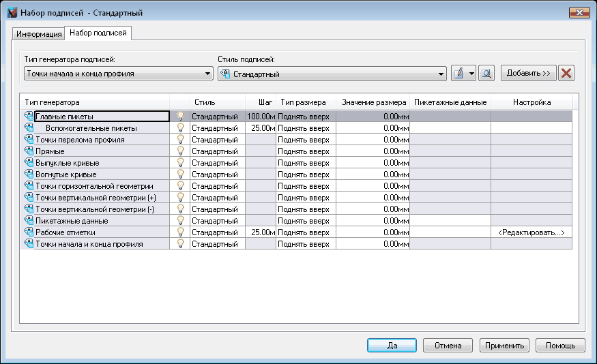
Task: Click the label icon beside Прямые row
Action: click(29, 151)
